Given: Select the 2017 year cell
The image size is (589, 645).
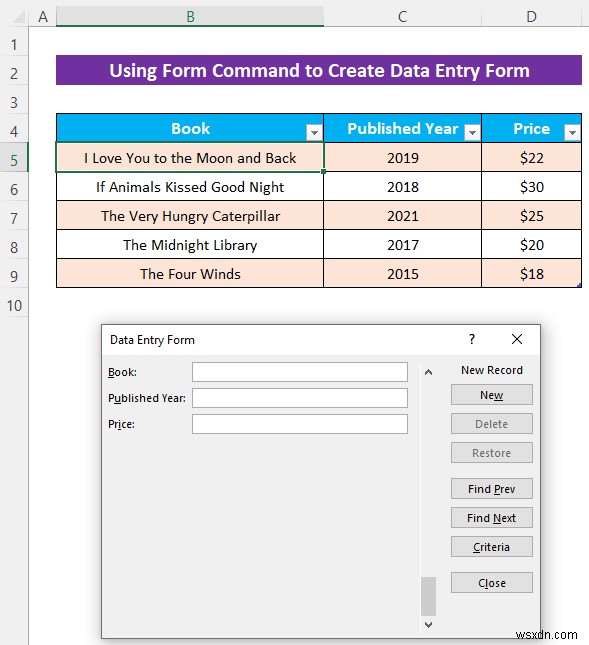Looking at the screenshot, I should click(403, 244).
